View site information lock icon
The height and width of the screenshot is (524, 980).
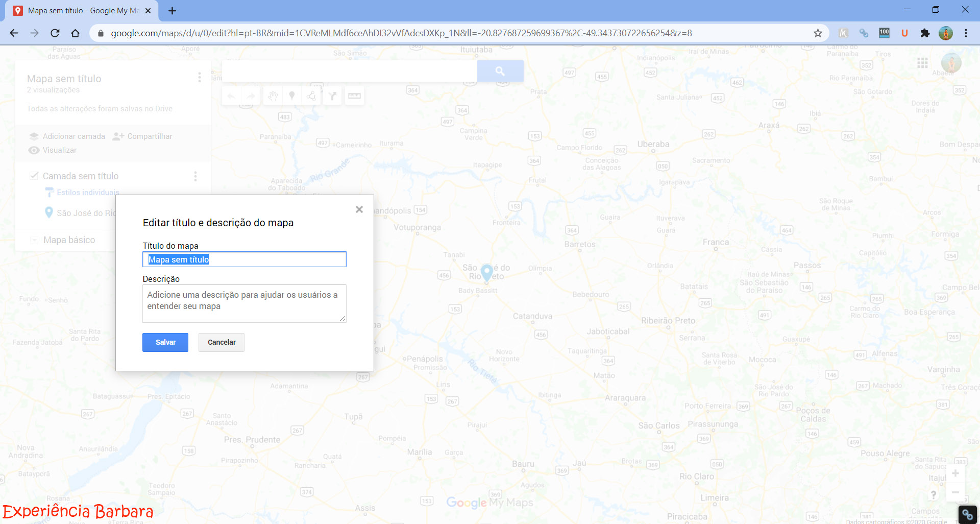(x=101, y=33)
